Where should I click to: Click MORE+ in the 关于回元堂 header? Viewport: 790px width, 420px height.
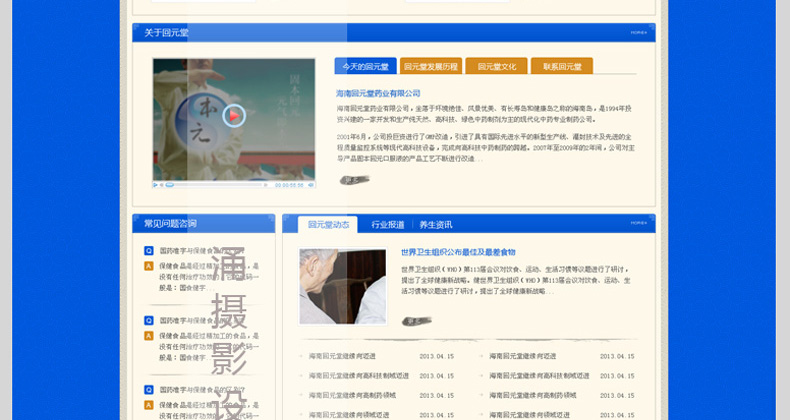click(639, 32)
